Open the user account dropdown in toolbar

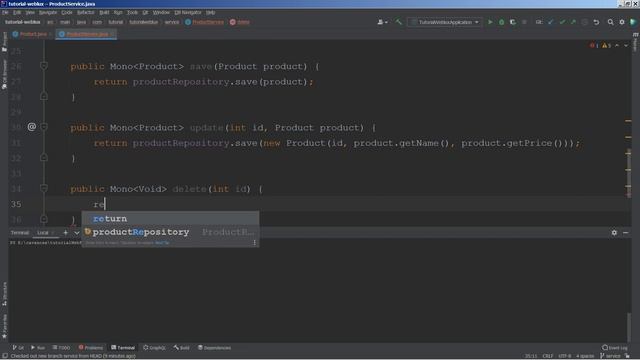coord(382,22)
